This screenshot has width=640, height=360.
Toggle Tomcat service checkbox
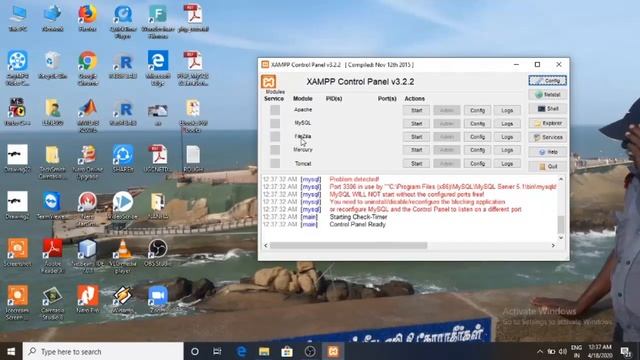coord(275,163)
